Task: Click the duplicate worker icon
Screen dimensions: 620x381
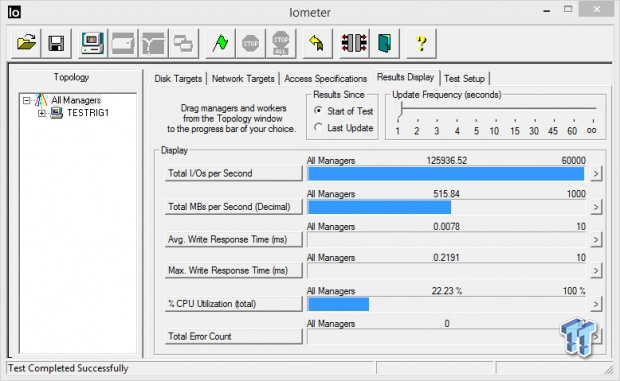Action: [183, 43]
